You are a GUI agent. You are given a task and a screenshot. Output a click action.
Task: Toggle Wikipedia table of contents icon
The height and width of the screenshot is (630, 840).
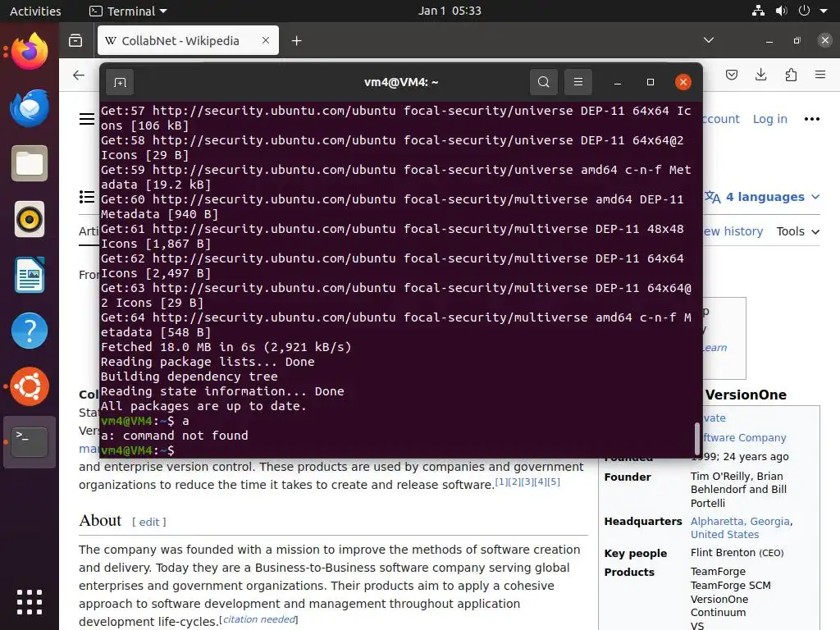pos(87,197)
